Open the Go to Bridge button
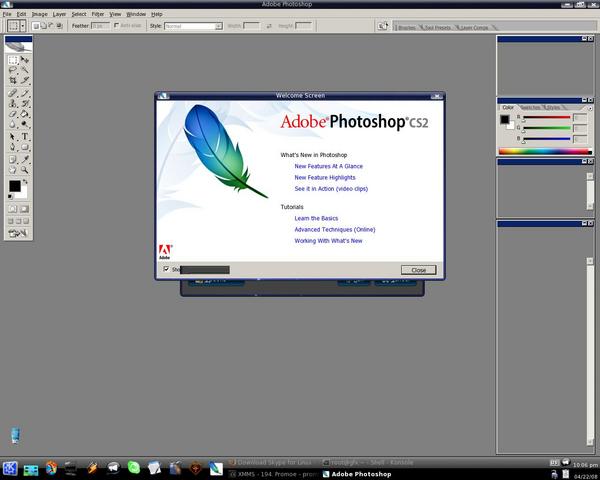The width and height of the screenshot is (600, 480). [382, 26]
